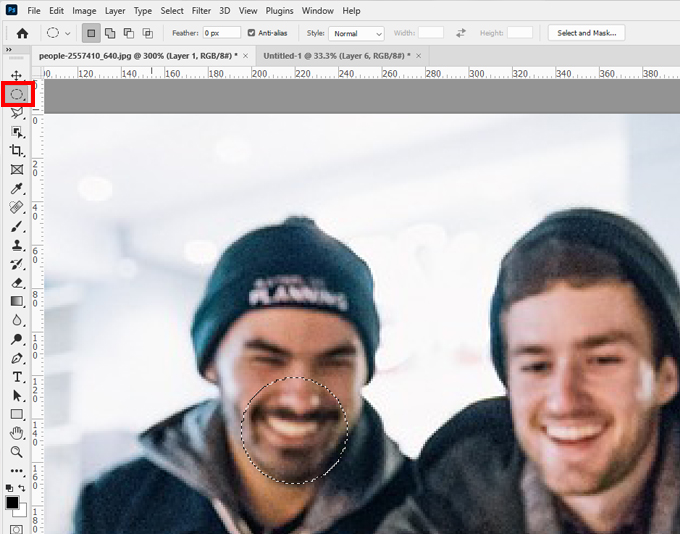This screenshot has height=534, width=680.
Task: Click the Photoshop application logo
Action: (12, 10)
